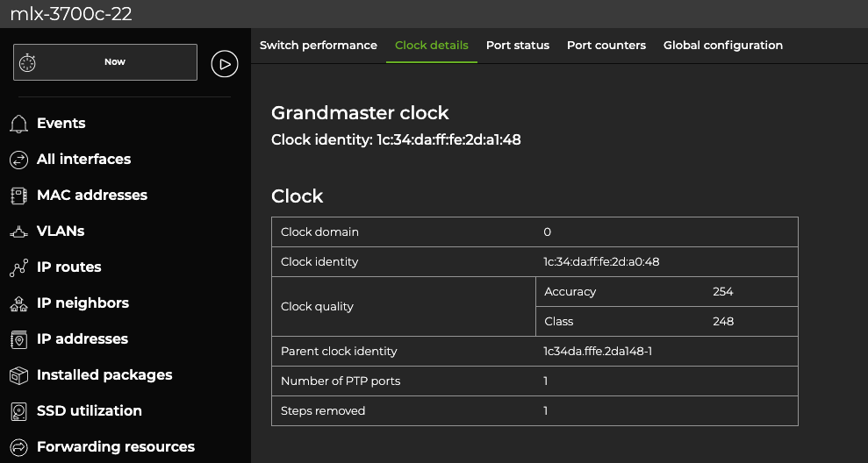Go to Port counters tab
This screenshot has width=868, height=463.
point(606,46)
